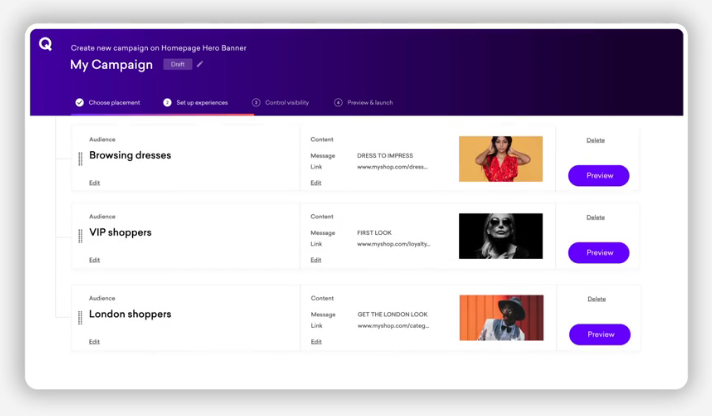Click the checkmark icon on Choose placement
Viewport: 712px width, 416px height.
[x=79, y=102]
